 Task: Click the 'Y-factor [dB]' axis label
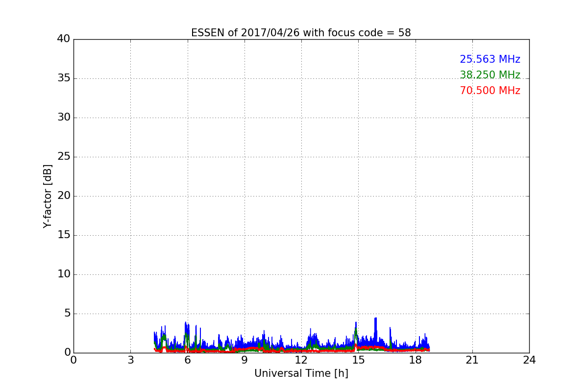coord(48,196)
